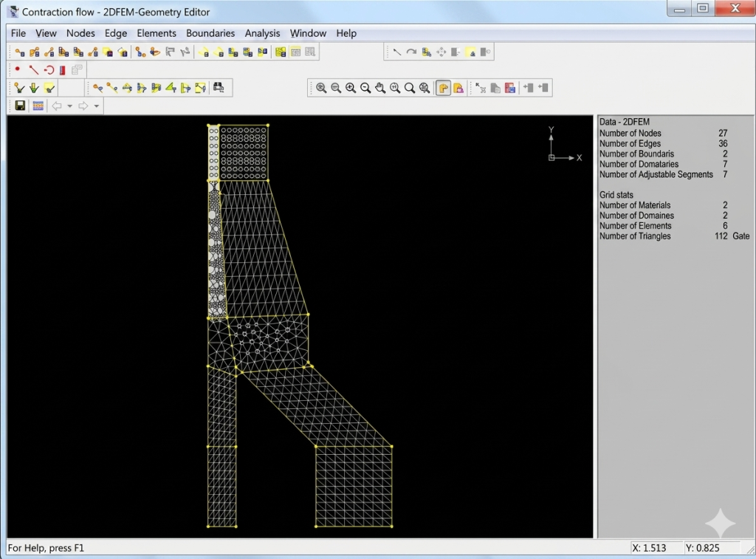The height and width of the screenshot is (559, 756).
Task: Open the Help menu
Action: (346, 33)
